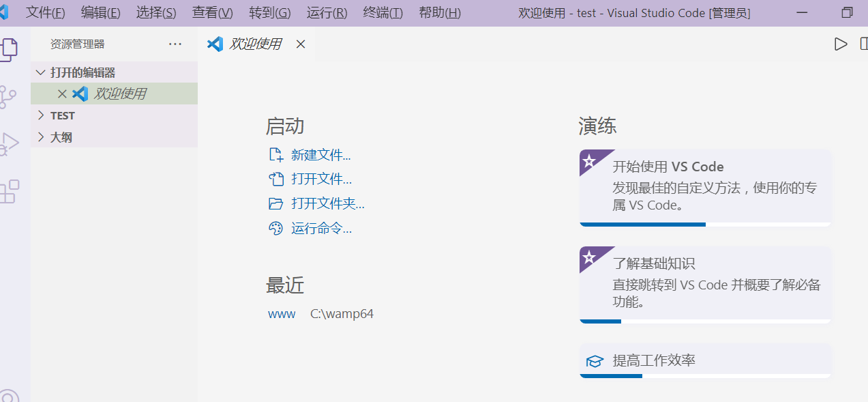Open the Extensions view icon
This screenshot has width=868, height=402.
click(x=9, y=192)
